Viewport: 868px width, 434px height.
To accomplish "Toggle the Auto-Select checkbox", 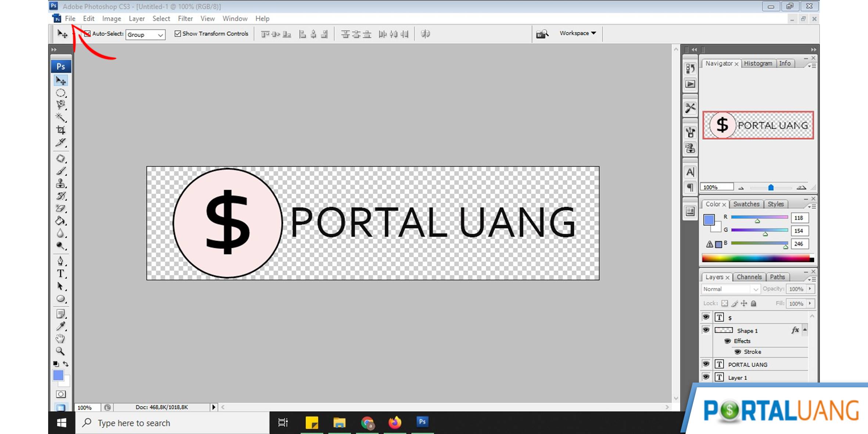I will pos(87,34).
